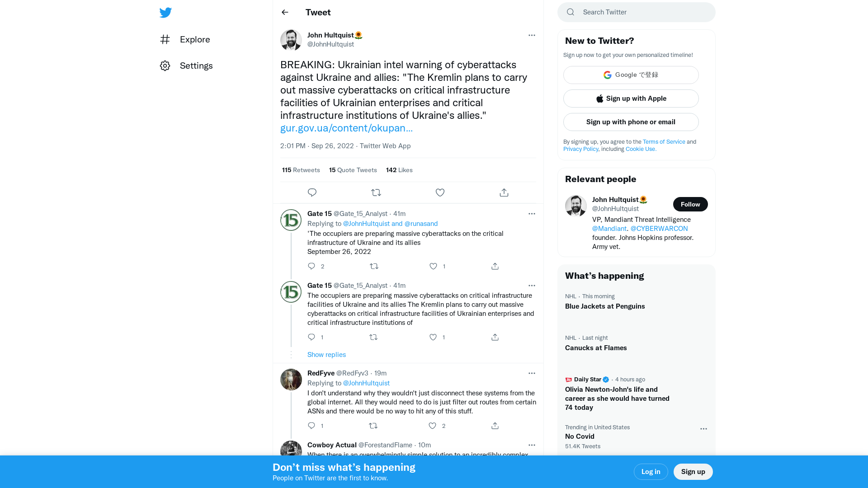Viewport: 868px width, 488px height.
Task: Expand Show replies under Gate 15's thread
Action: tap(326, 355)
